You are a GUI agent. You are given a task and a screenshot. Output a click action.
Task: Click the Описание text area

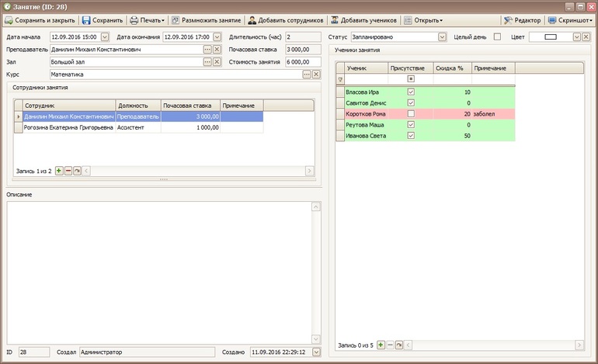click(x=159, y=273)
